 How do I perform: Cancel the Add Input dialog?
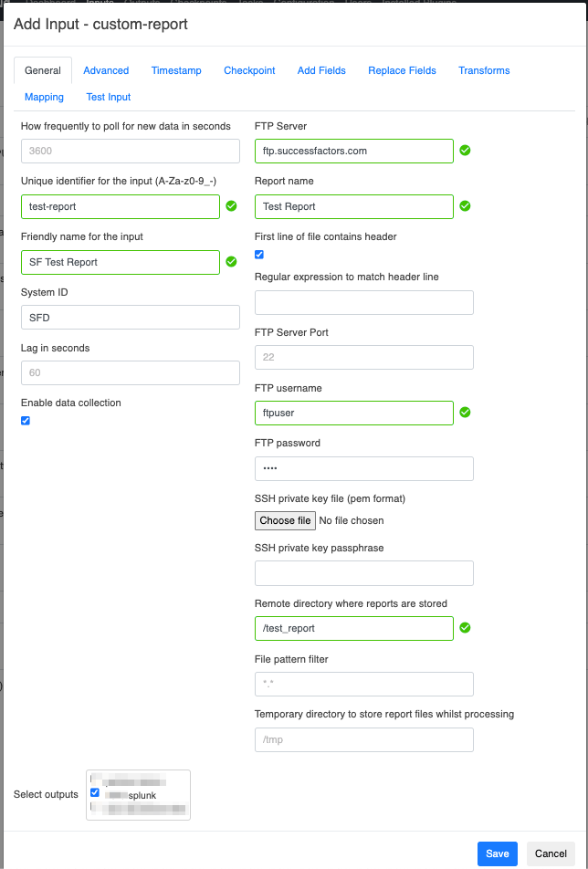click(x=551, y=853)
